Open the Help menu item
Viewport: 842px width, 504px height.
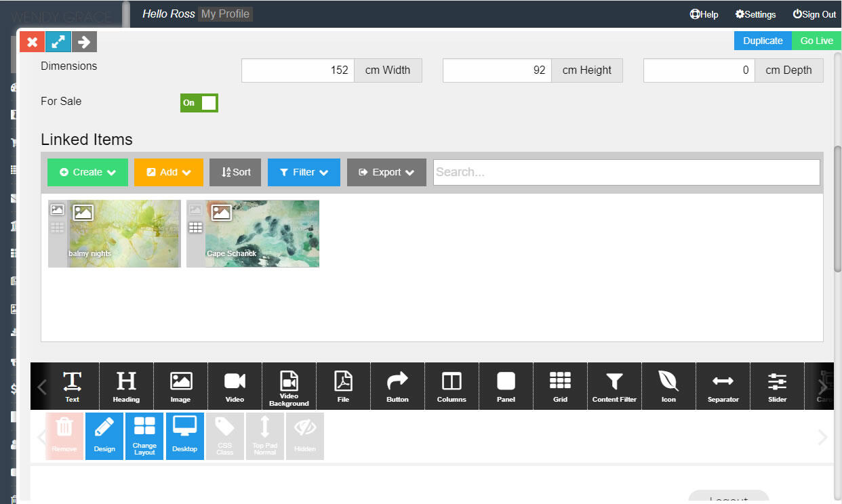tap(704, 14)
